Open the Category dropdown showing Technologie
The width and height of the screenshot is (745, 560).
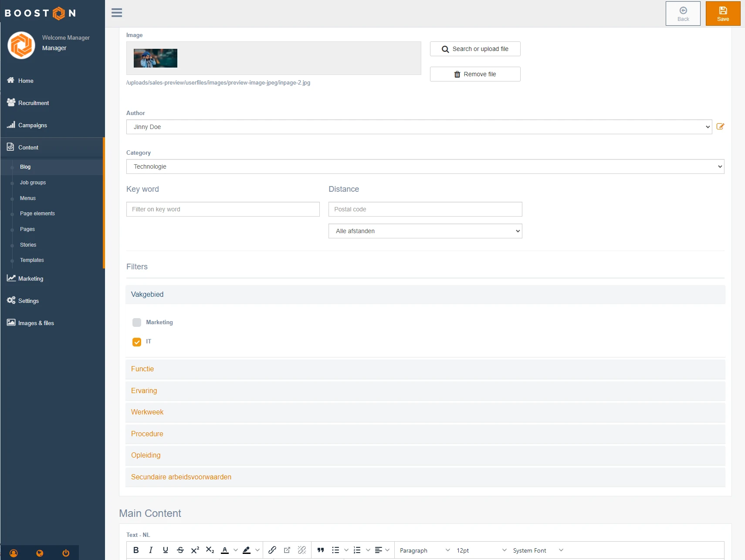[425, 166]
